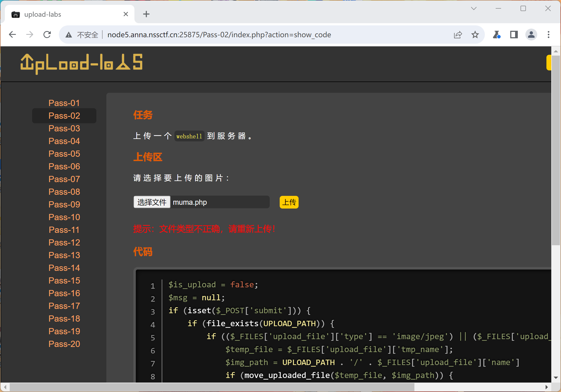
Task: Open Chrome Labs flask icon
Action: pyautogui.click(x=496, y=35)
